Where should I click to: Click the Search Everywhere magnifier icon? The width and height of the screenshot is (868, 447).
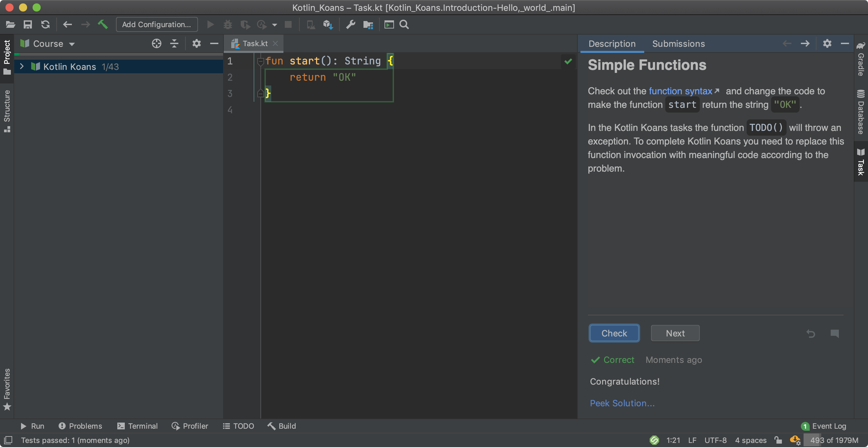[x=404, y=24]
